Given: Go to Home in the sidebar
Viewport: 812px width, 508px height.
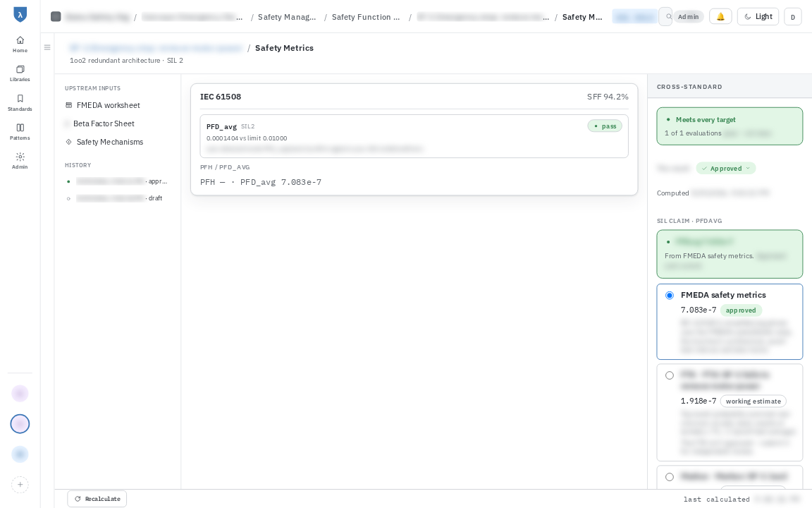Looking at the screenshot, I should (x=20, y=44).
